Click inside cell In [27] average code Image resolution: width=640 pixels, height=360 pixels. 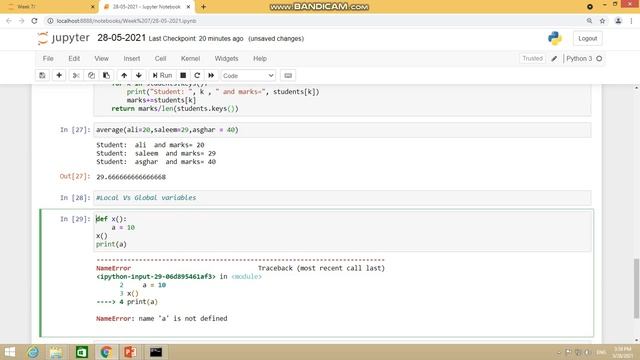click(342, 130)
